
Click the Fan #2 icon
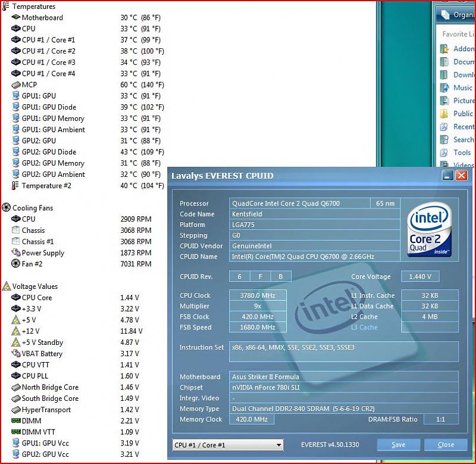(16, 263)
